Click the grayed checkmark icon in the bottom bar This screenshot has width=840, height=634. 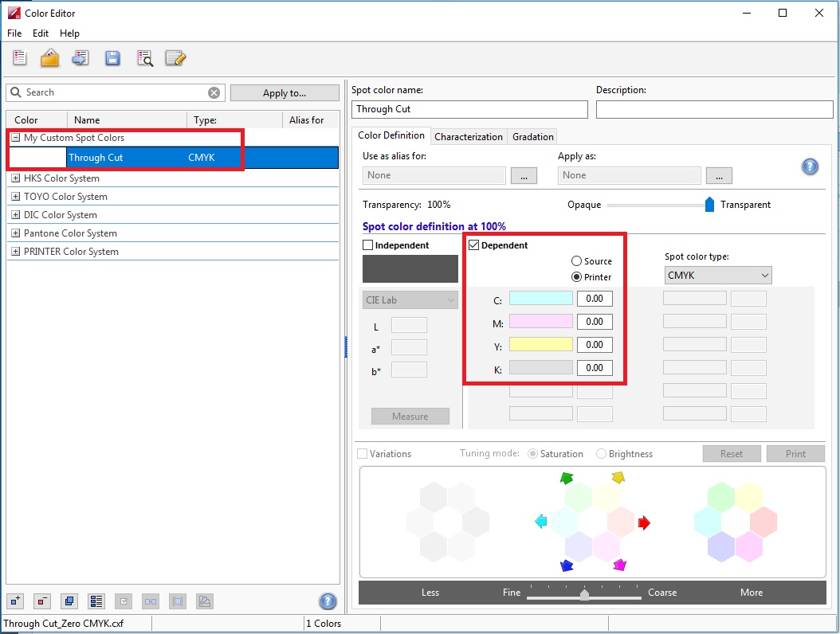coord(124,601)
